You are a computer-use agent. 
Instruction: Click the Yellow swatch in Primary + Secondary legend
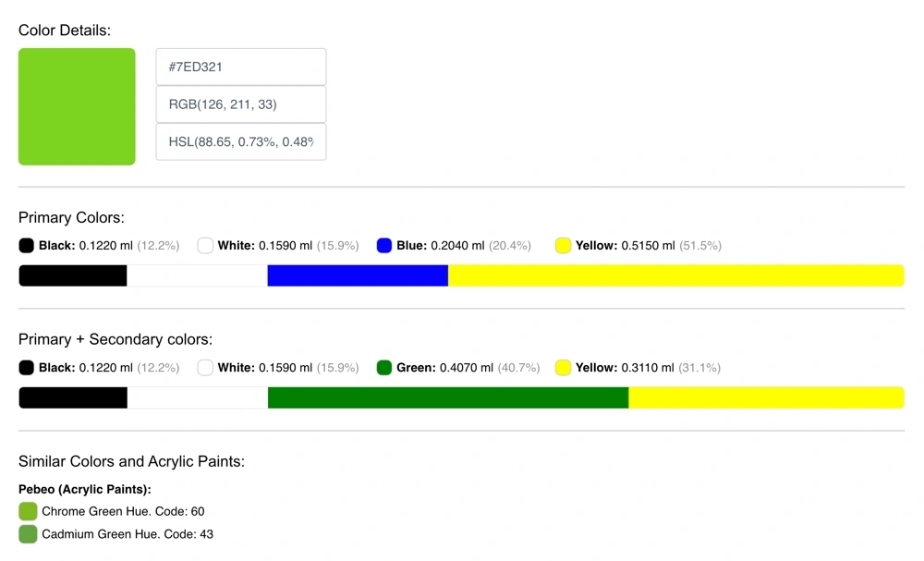563,368
